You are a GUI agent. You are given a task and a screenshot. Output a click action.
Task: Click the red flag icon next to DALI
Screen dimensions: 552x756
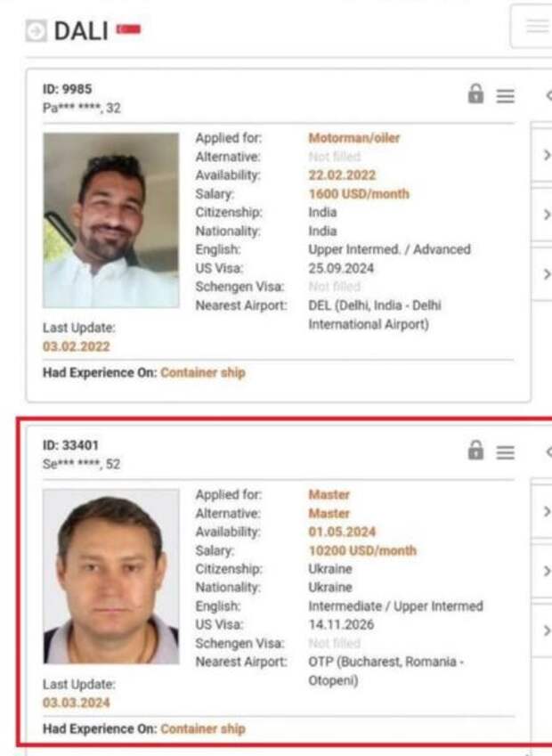129,29
